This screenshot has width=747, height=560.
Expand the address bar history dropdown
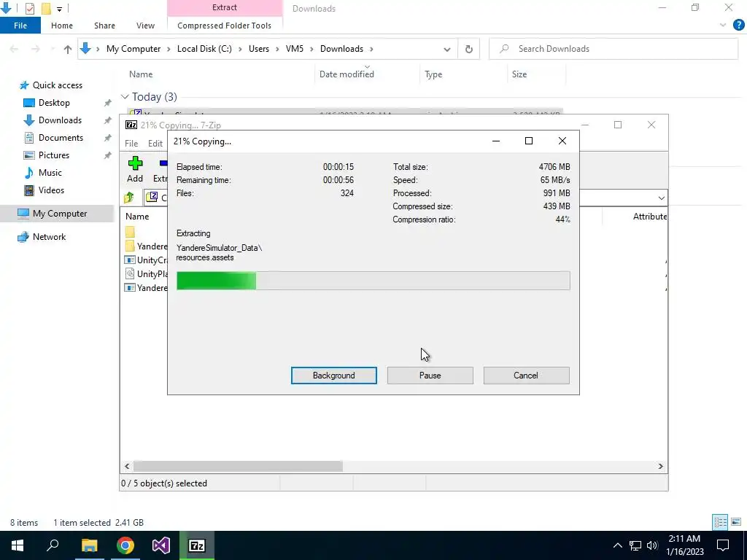[447, 49]
